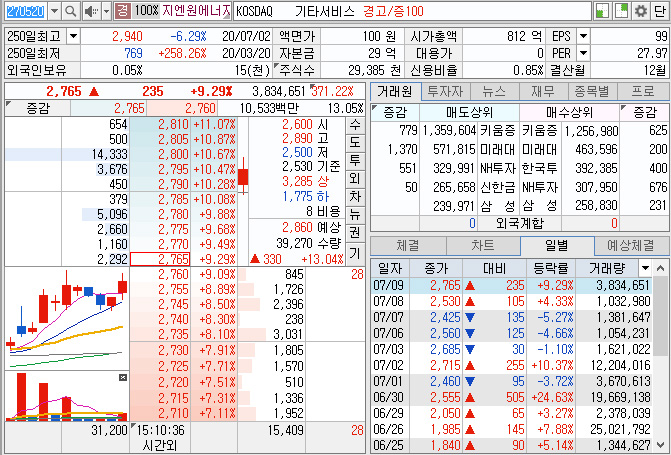Click the daily table vertical scrollbar
This screenshot has height=455, width=671.
pos(660,317)
